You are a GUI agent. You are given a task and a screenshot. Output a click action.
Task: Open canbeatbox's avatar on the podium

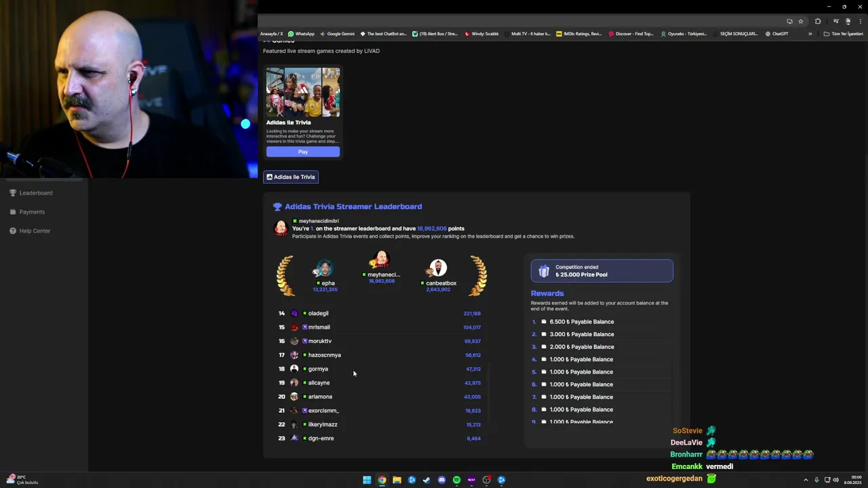click(438, 268)
